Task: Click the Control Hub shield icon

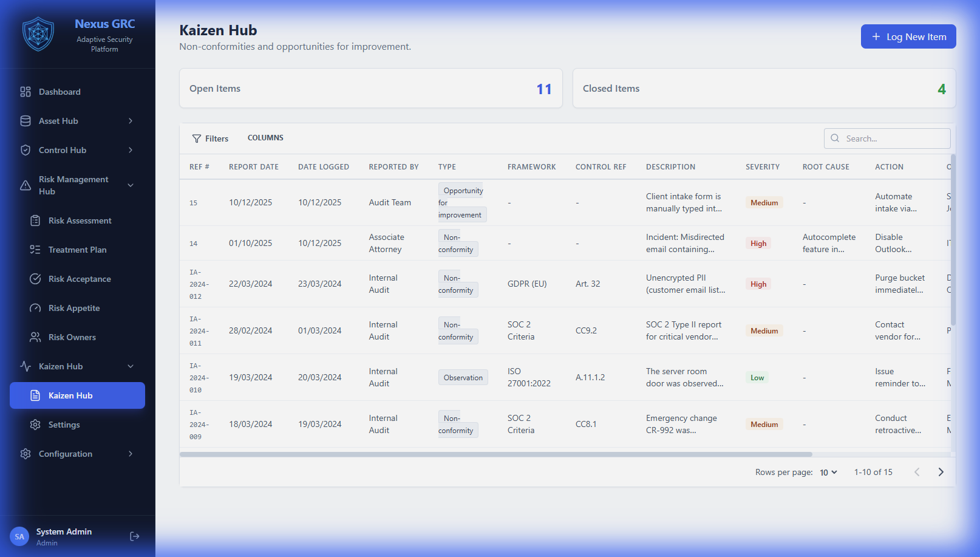Action: tap(26, 150)
